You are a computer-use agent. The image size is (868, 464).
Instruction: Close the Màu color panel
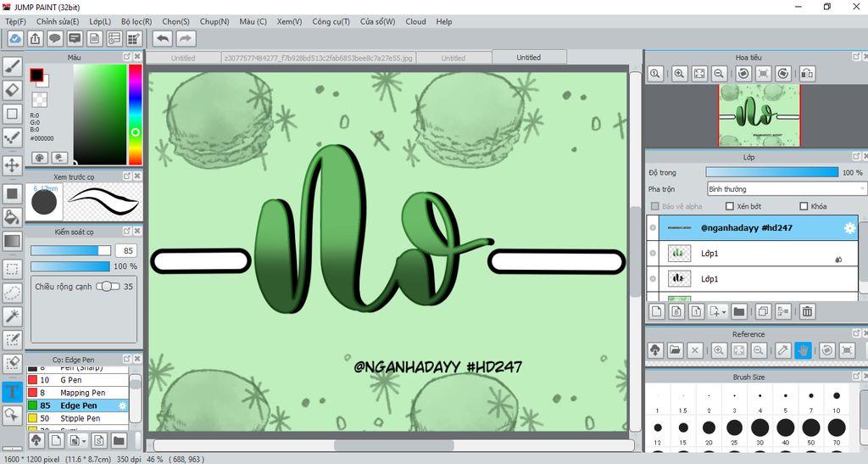(x=136, y=57)
